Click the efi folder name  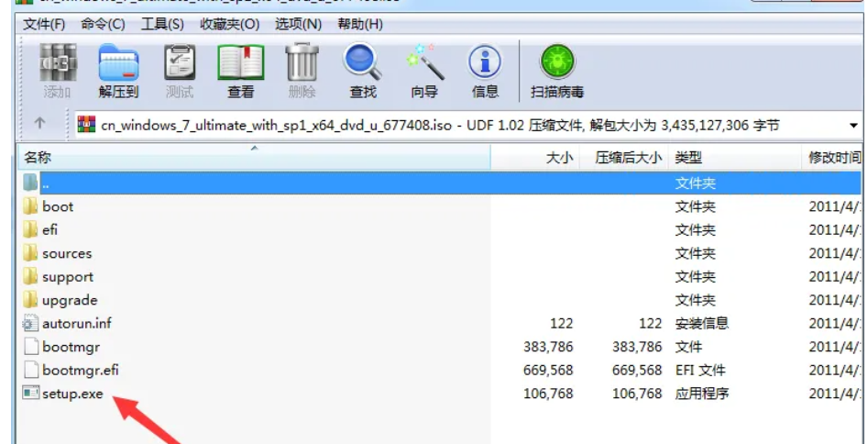(x=49, y=230)
